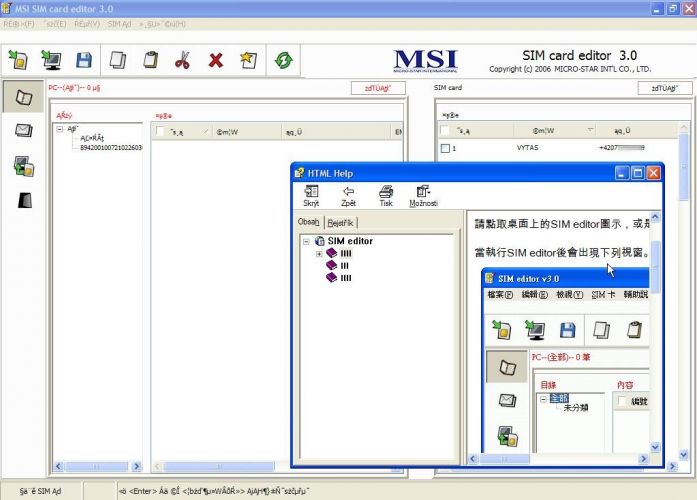Click the SIM status section in the status bar

pos(41,491)
